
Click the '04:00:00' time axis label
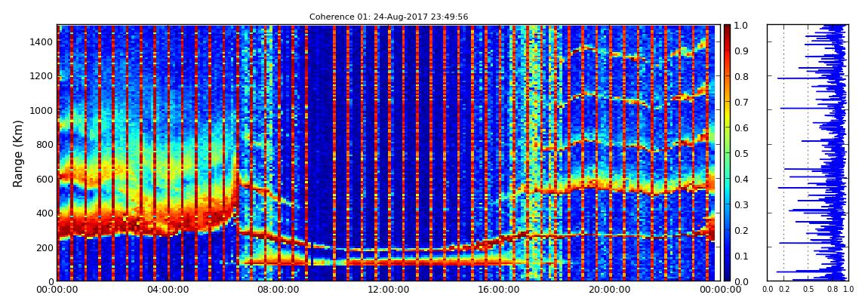click(x=167, y=290)
